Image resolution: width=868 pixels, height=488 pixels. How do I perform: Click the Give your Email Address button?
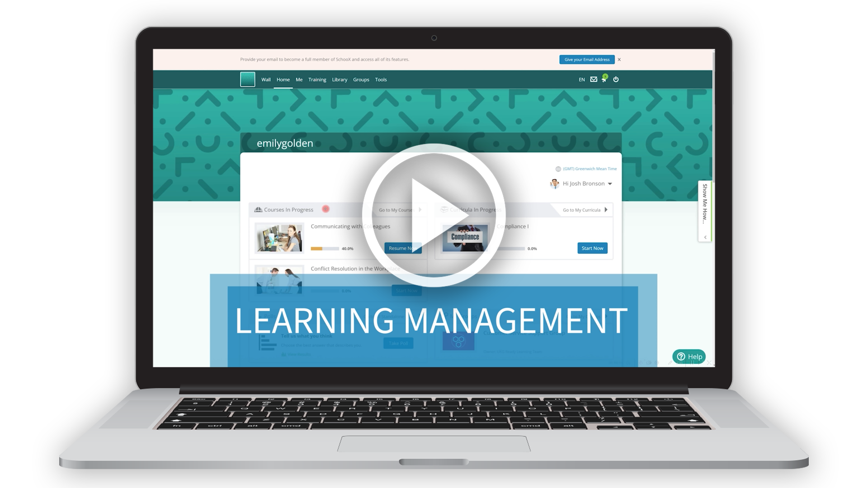click(x=586, y=59)
